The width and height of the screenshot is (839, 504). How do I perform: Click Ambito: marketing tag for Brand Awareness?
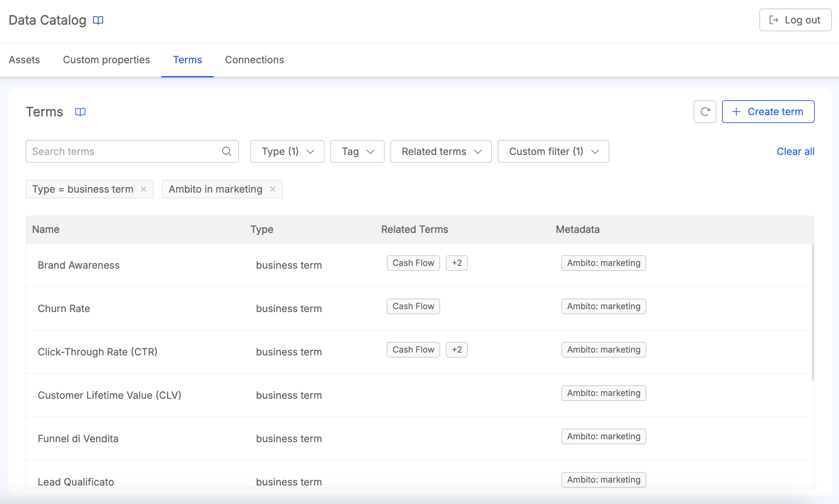click(604, 263)
